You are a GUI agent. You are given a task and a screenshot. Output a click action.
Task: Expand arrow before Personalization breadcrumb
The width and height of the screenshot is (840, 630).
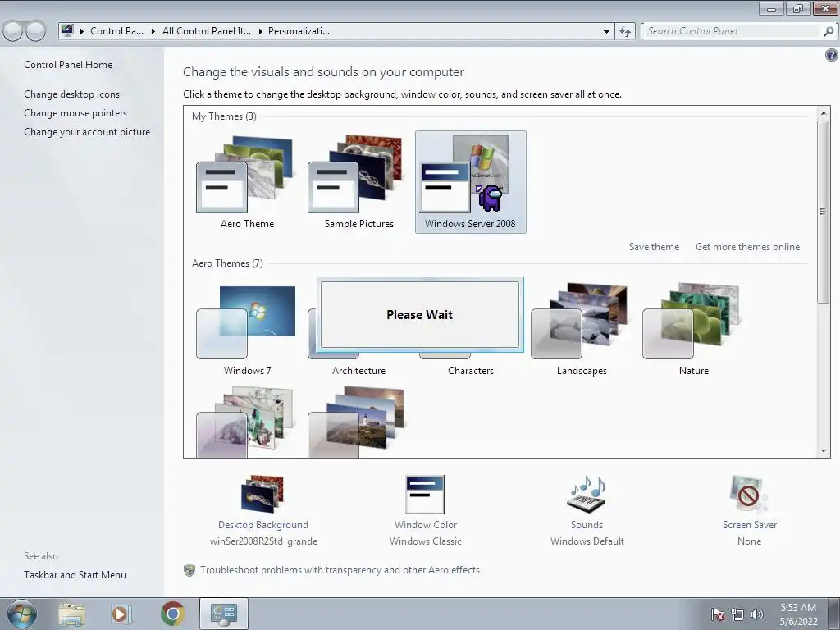[260, 32]
